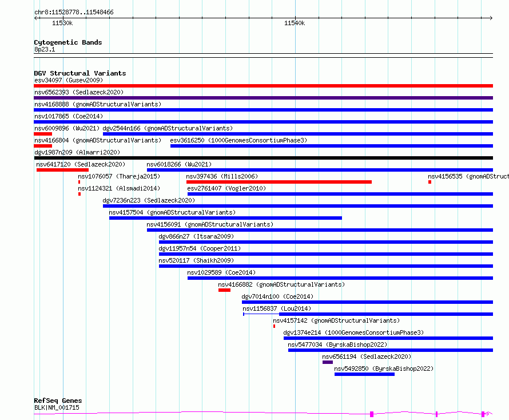This screenshot has width=509, height=420.
Task: Select dgv7236n223 (Sedlazeck2020) label
Action: pyautogui.click(x=149, y=200)
